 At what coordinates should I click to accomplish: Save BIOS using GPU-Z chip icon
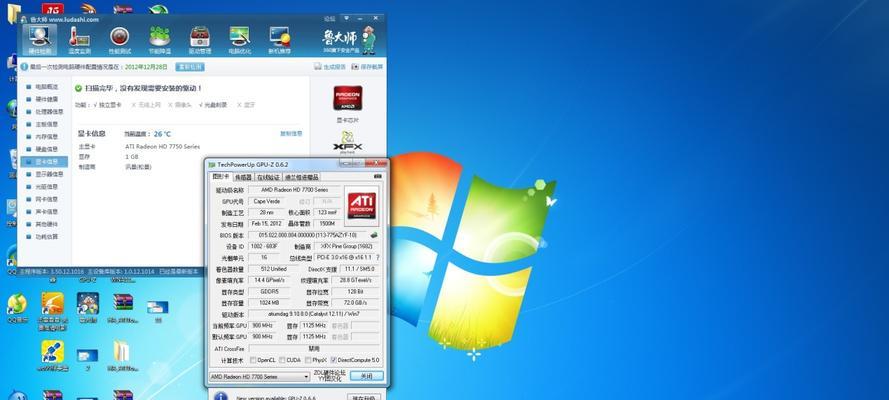click(374, 235)
